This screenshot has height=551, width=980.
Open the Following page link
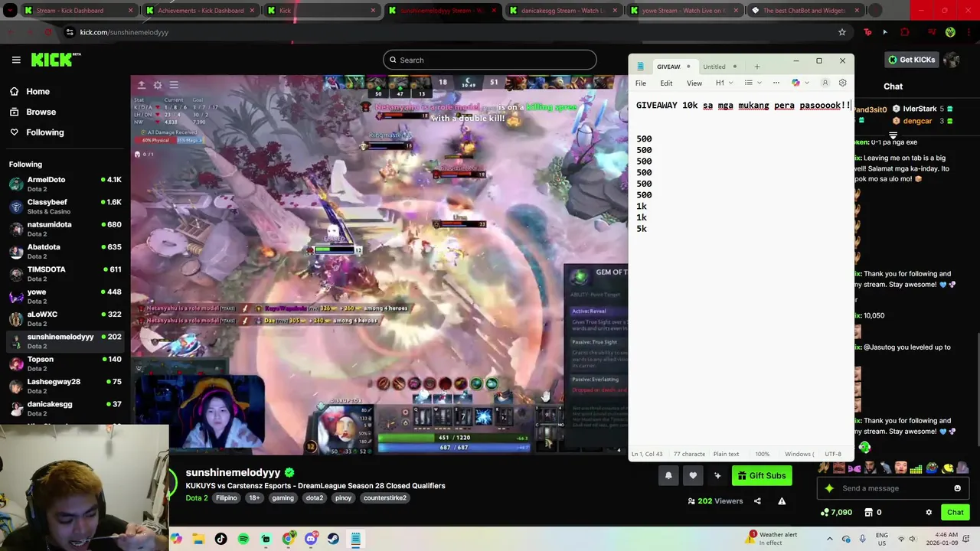tap(44, 132)
